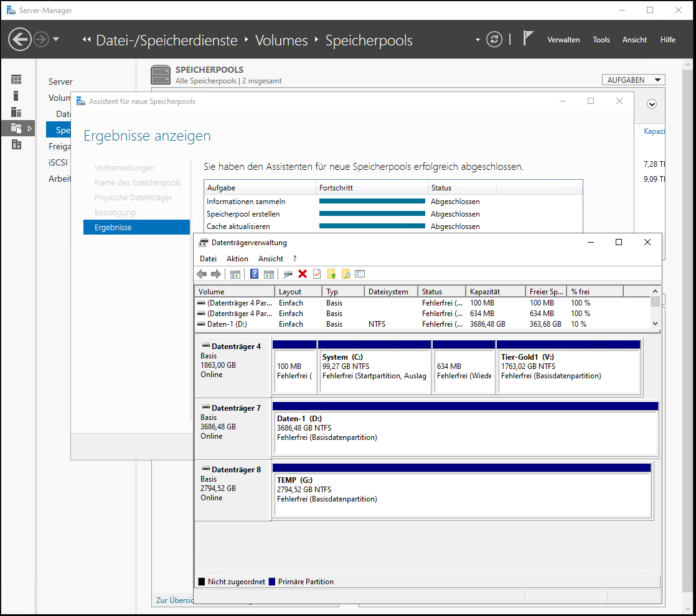Image resolution: width=696 pixels, height=616 pixels.
Task: Click the red X delete icon
Action: click(303, 274)
